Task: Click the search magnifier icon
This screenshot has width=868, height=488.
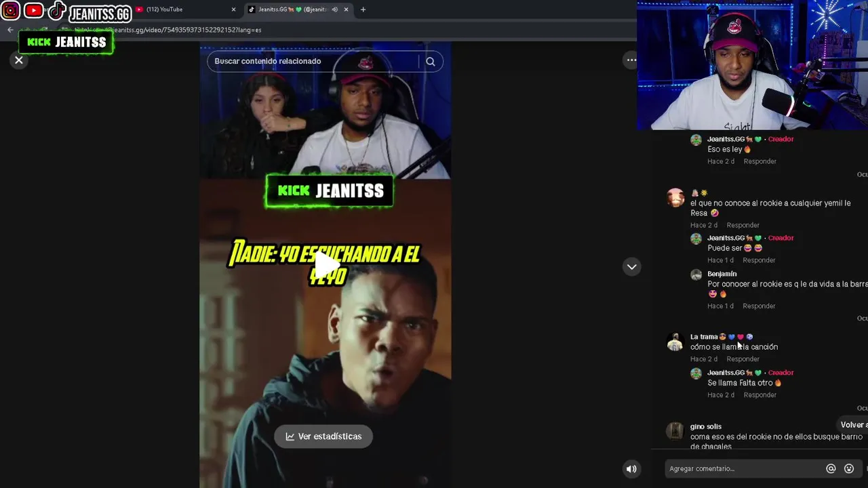Action: [x=430, y=61]
